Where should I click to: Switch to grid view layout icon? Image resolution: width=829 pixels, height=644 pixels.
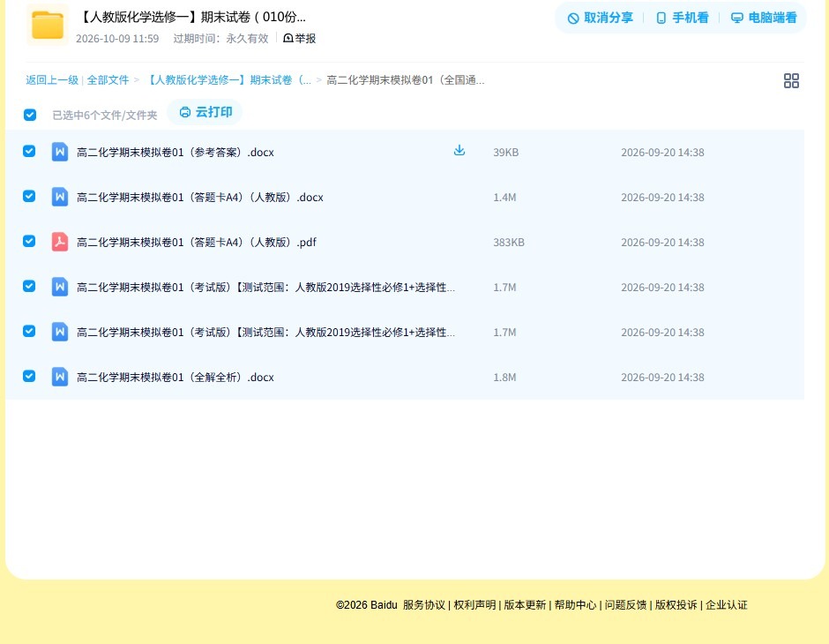791,80
